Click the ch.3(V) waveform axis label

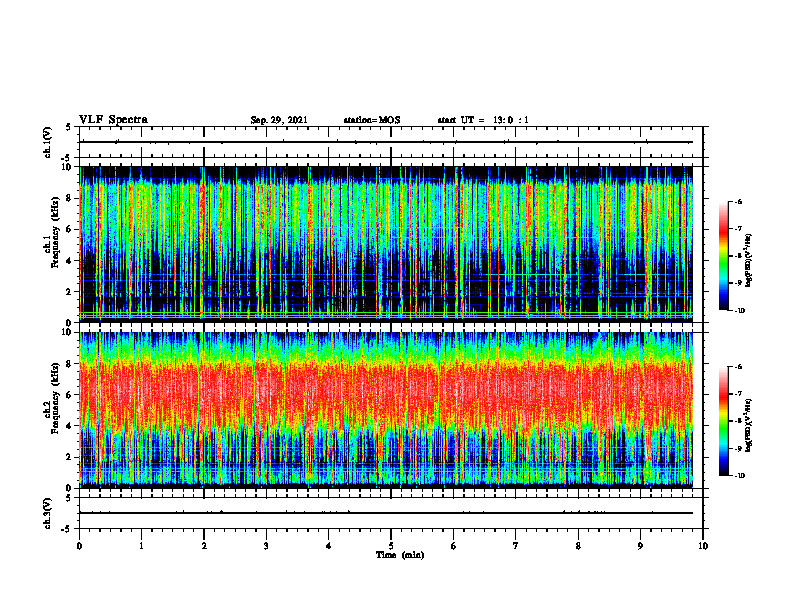48,513
